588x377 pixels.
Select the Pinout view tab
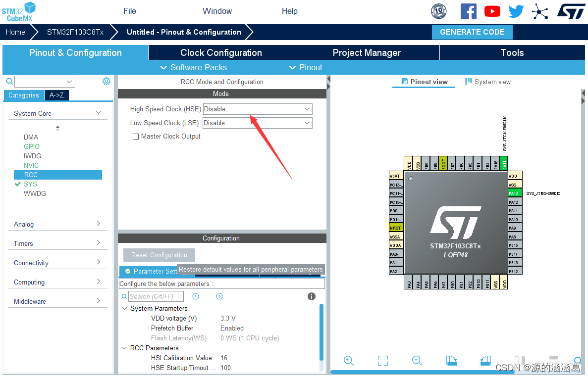click(424, 82)
